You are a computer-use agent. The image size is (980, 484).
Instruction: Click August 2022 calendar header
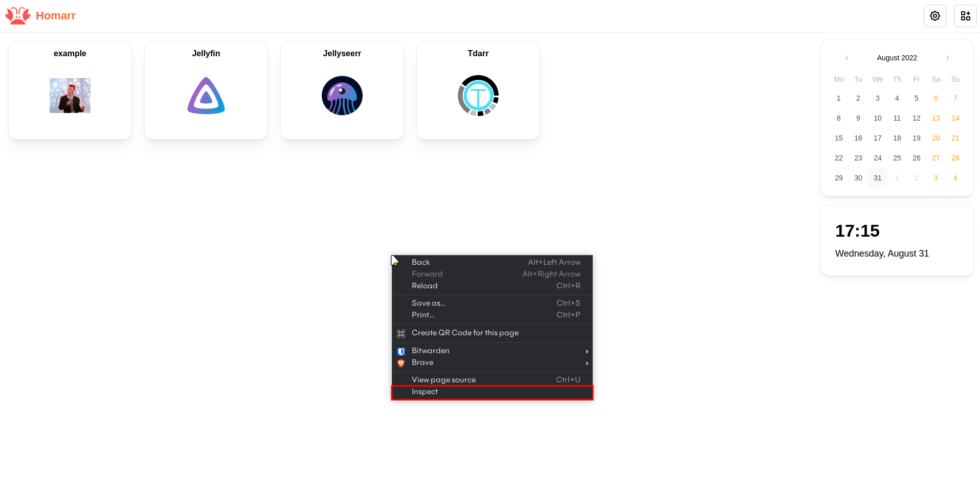(897, 58)
